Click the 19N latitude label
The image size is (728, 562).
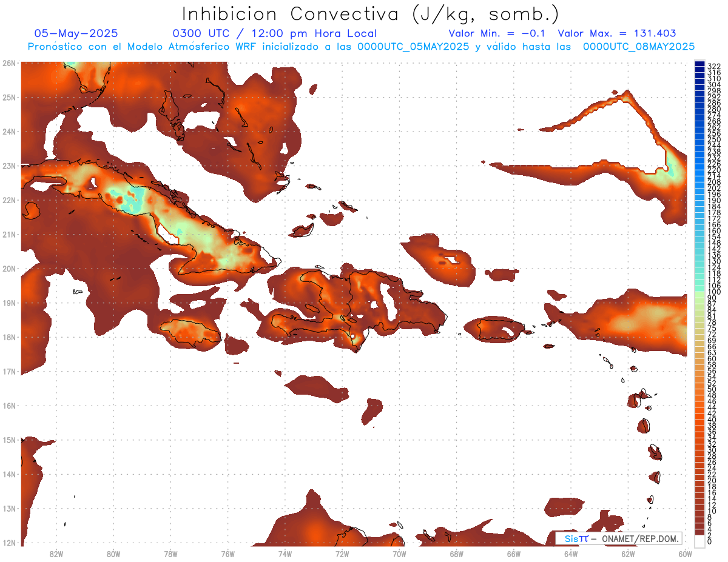pos(9,303)
